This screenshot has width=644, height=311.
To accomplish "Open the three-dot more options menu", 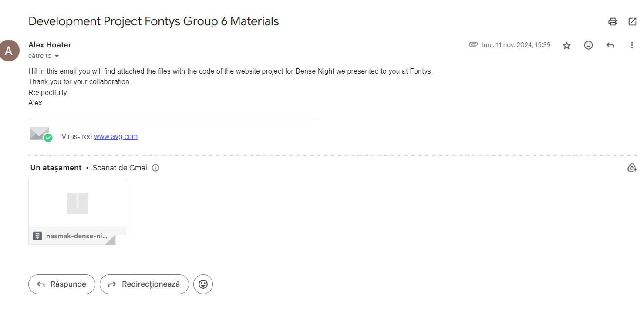I will click(x=632, y=45).
